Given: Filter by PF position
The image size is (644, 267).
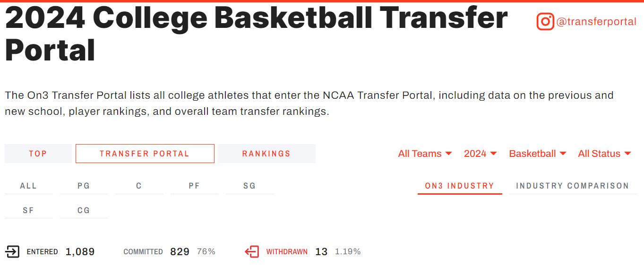Looking at the screenshot, I should pos(194,186).
